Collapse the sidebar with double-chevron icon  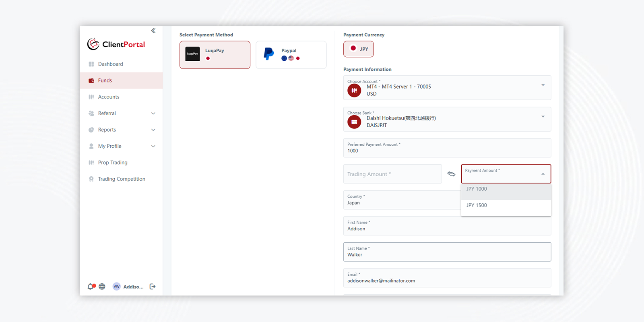tap(153, 31)
